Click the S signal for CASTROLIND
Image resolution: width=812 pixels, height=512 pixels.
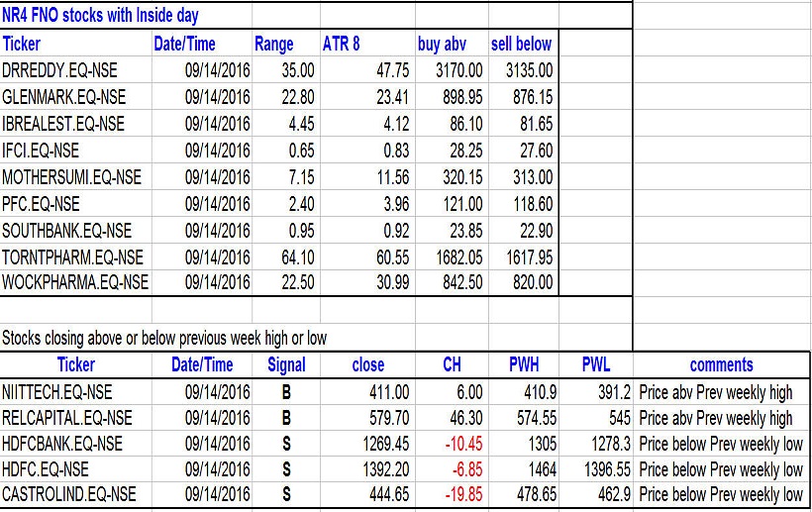click(286, 494)
